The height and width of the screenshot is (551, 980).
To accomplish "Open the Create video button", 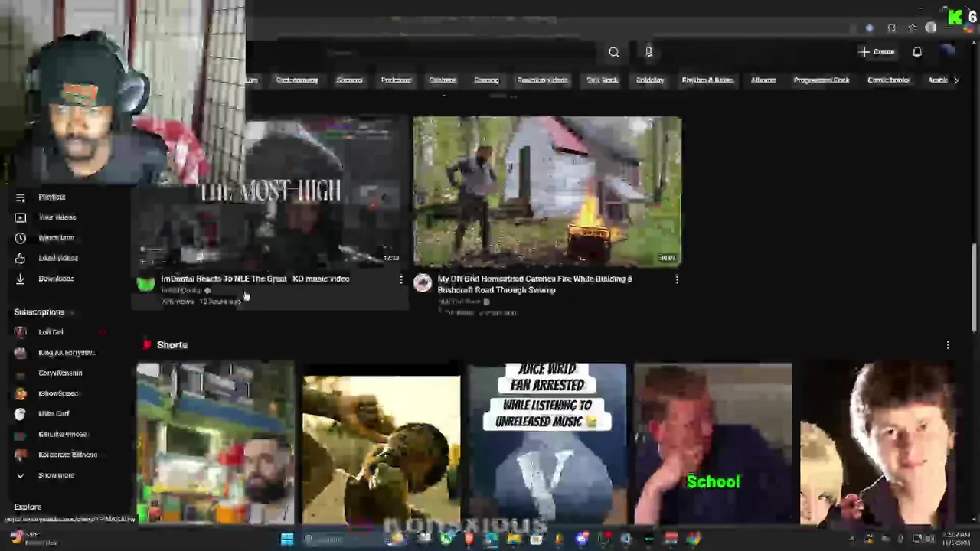I will (x=877, y=52).
